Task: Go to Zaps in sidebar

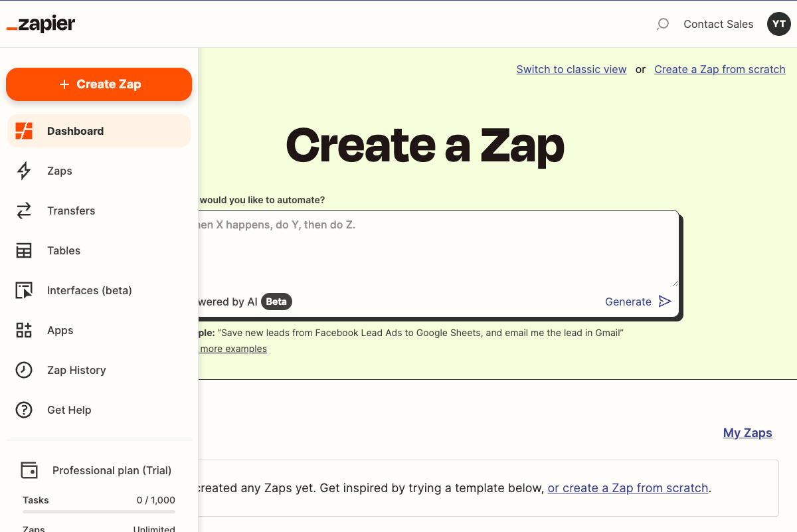Action: tap(60, 171)
